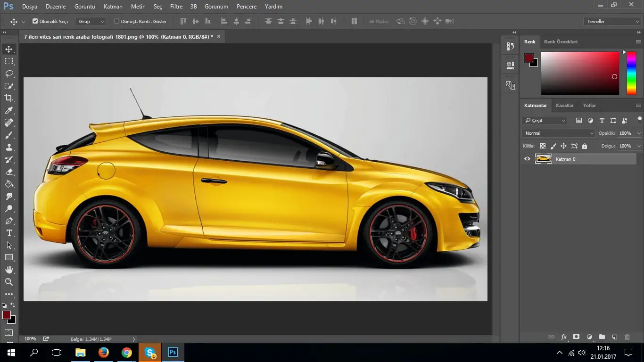Switch to the Kanallar tab

click(564, 106)
